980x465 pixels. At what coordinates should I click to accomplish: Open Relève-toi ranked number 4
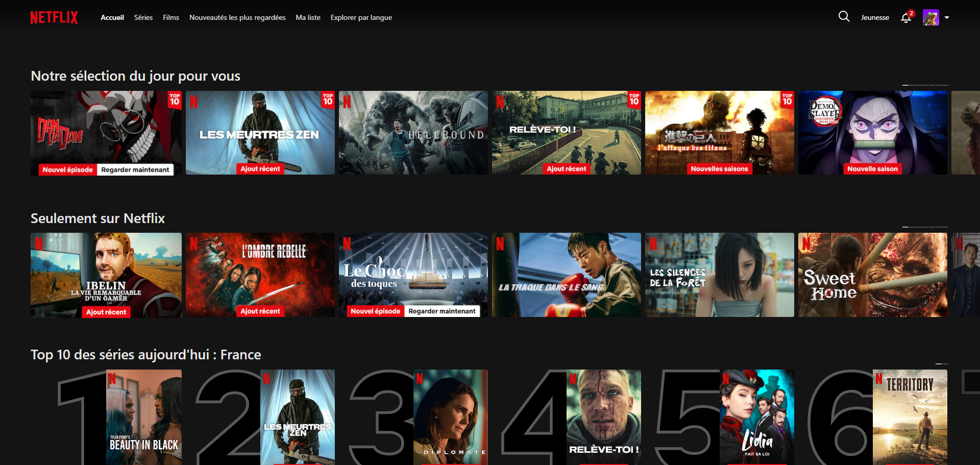(x=604, y=417)
